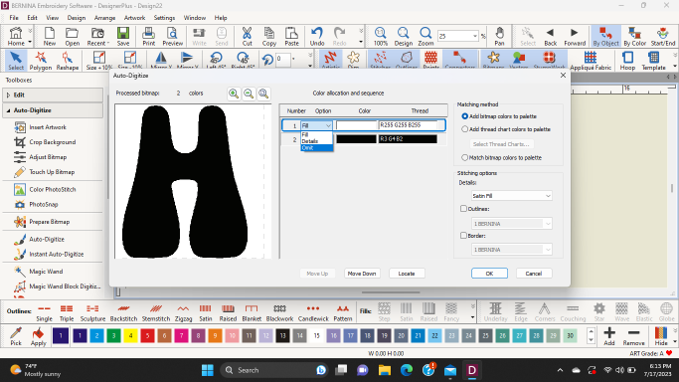This screenshot has height=382, width=679.
Task: Select the Pan hand tool
Action: [x=499, y=36]
